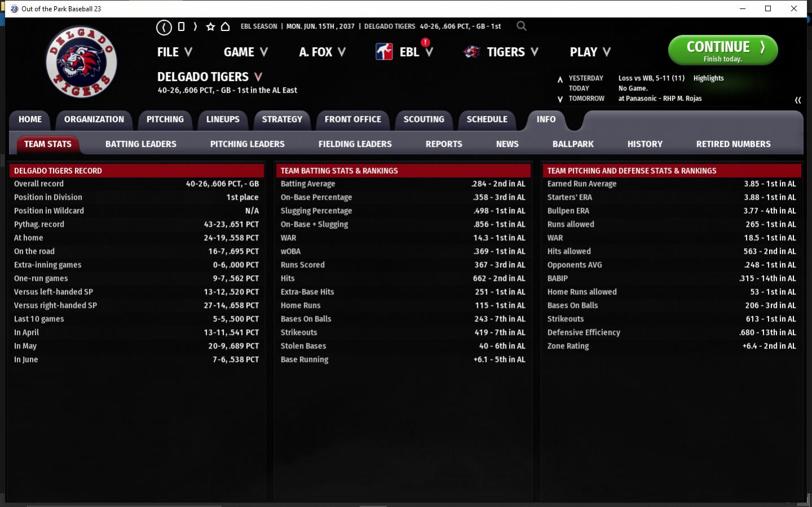Click the Starters' ERA stat row
The width and height of the screenshot is (812, 507).
tap(671, 197)
